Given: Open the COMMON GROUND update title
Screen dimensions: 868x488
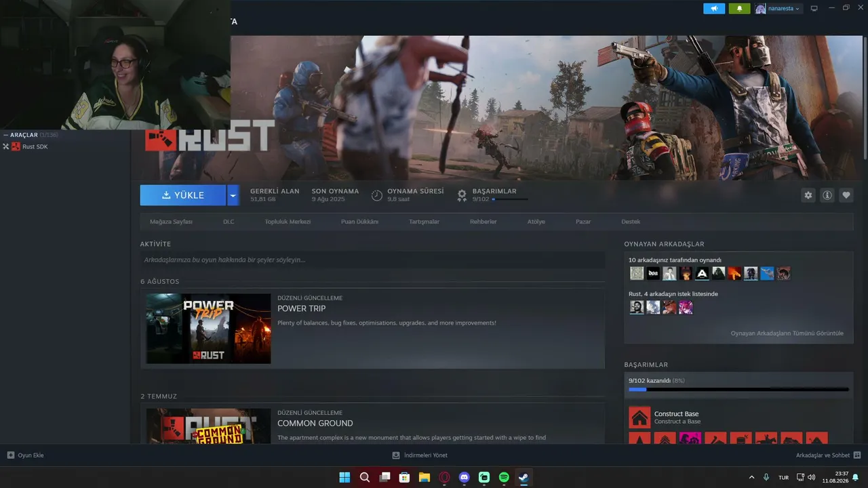Looking at the screenshot, I should [x=315, y=423].
